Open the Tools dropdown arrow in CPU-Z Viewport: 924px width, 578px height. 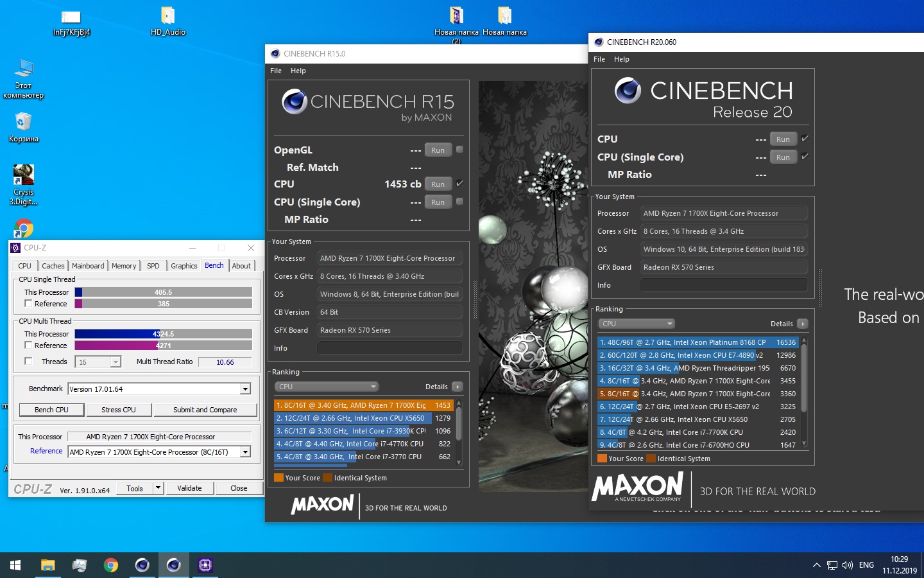(158, 488)
